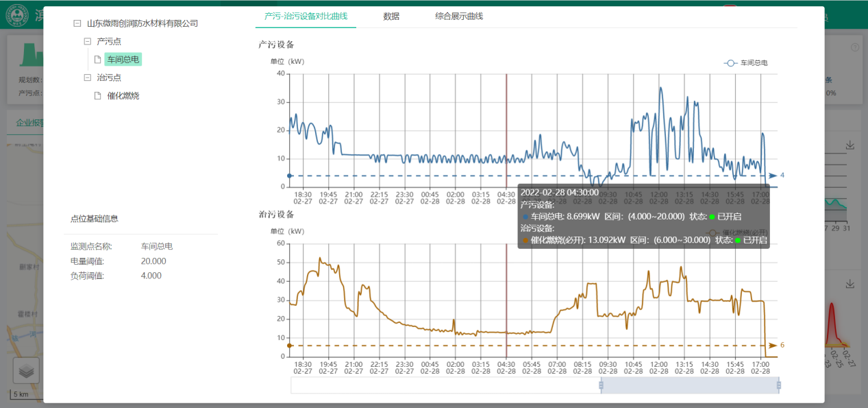Collapse the 治污点 tree branch
Viewport: 868px width, 408px height.
(x=87, y=77)
